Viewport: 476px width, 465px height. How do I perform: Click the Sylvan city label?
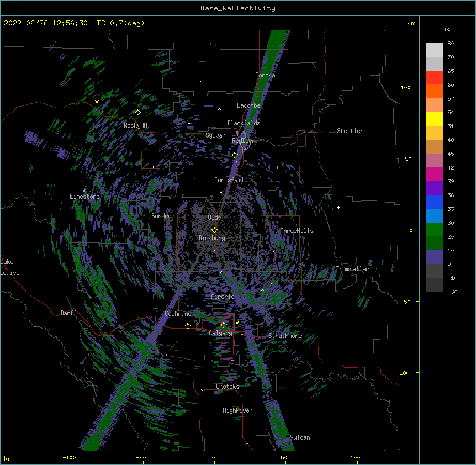215,135
